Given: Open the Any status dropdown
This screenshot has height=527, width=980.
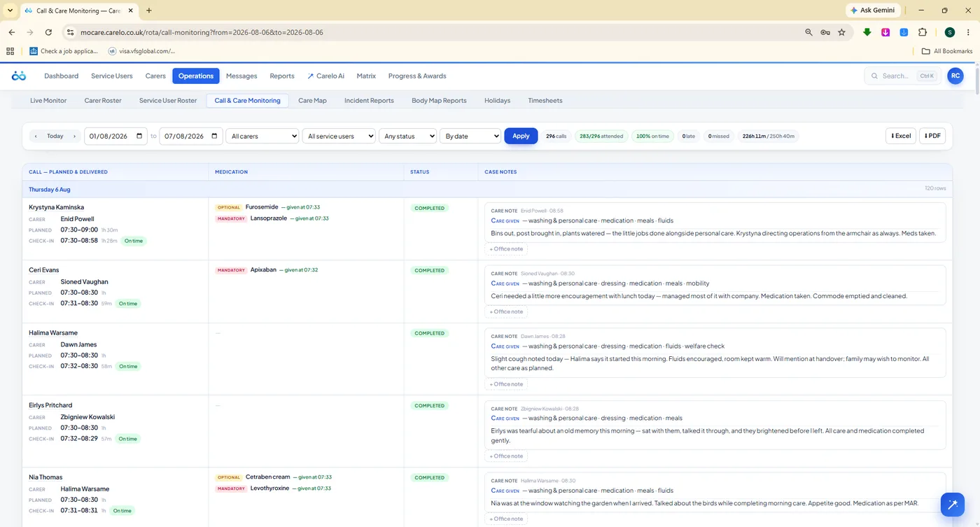Looking at the screenshot, I should [x=407, y=136].
